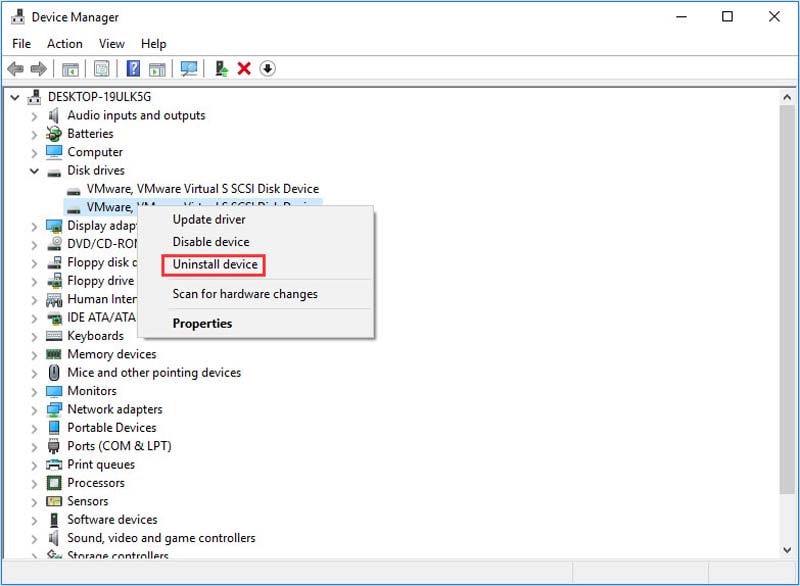Expand the Keyboards node

(x=34, y=337)
